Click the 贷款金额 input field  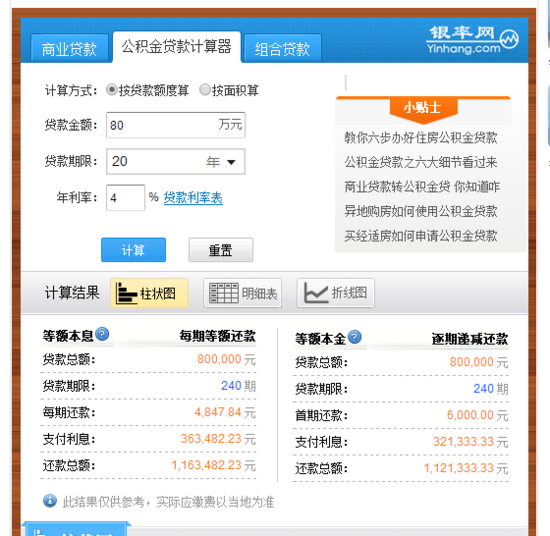coord(175,125)
